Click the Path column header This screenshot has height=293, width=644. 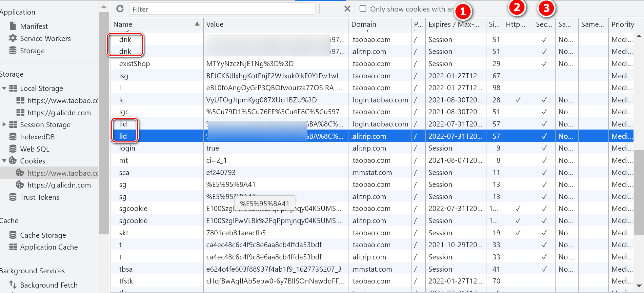(x=418, y=24)
